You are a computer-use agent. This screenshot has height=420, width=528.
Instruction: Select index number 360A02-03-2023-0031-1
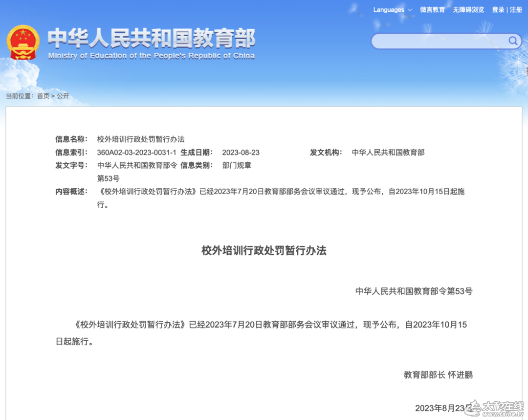click(x=136, y=153)
